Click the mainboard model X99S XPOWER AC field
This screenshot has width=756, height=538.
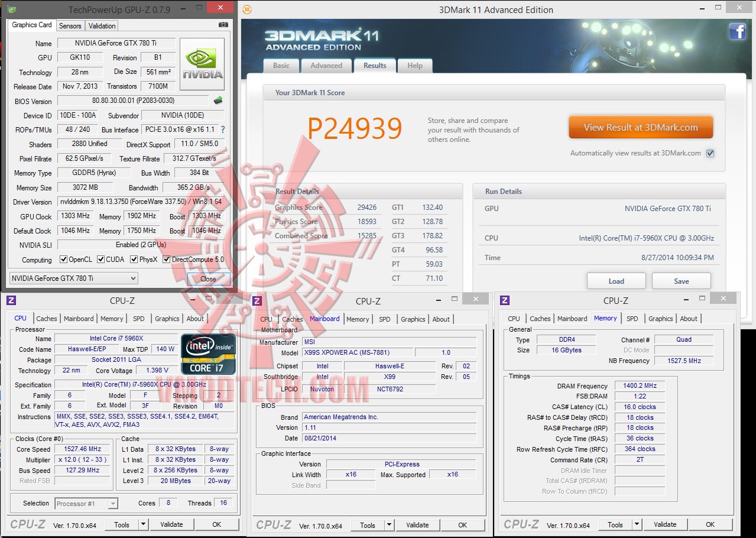(x=358, y=353)
